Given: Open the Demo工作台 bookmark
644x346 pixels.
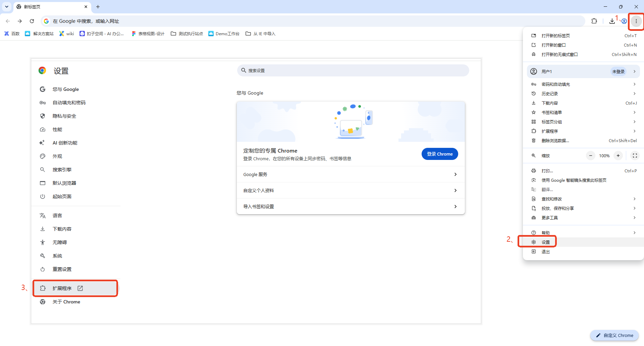Looking at the screenshot, I should (x=224, y=34).
